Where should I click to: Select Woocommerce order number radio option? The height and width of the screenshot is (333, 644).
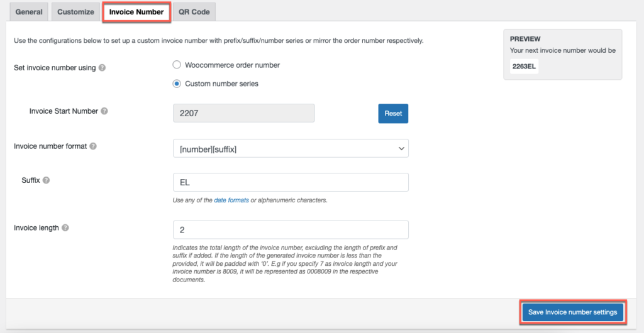click(177, 65)
